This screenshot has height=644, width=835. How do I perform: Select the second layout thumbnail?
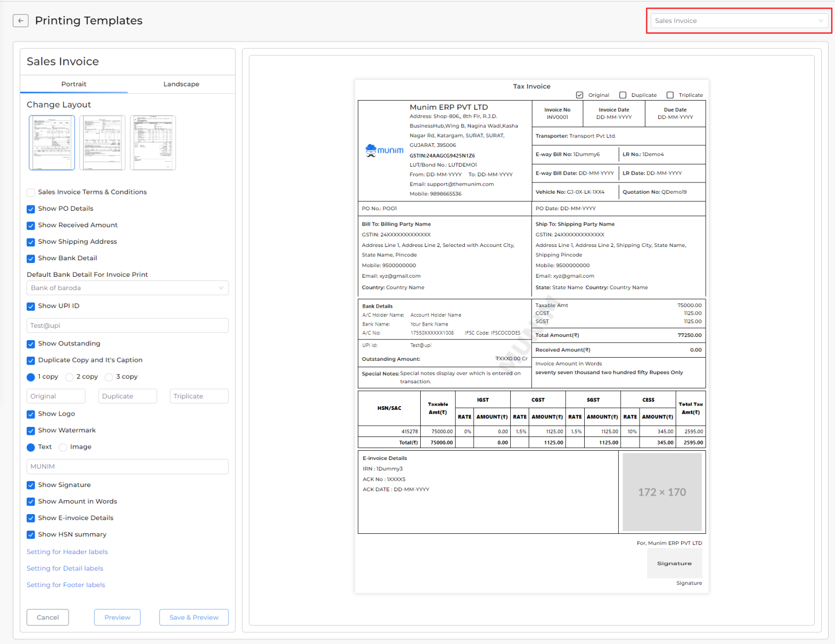[102, 143]
